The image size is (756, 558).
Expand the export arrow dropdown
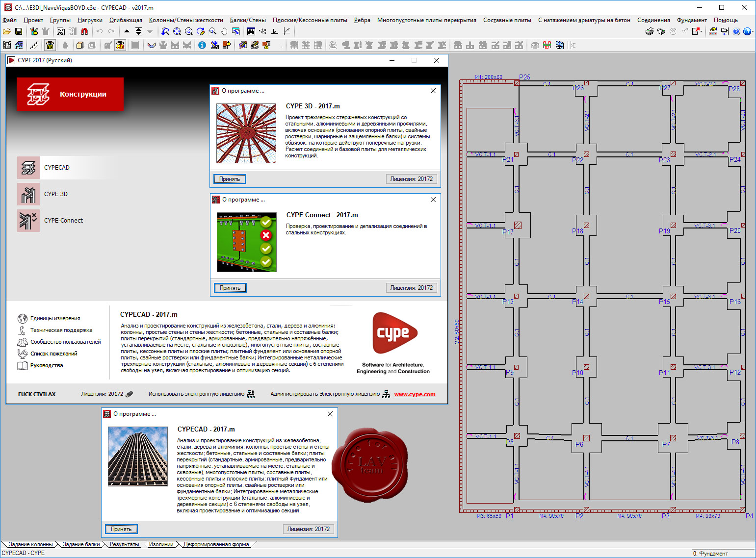click(702, 31)
